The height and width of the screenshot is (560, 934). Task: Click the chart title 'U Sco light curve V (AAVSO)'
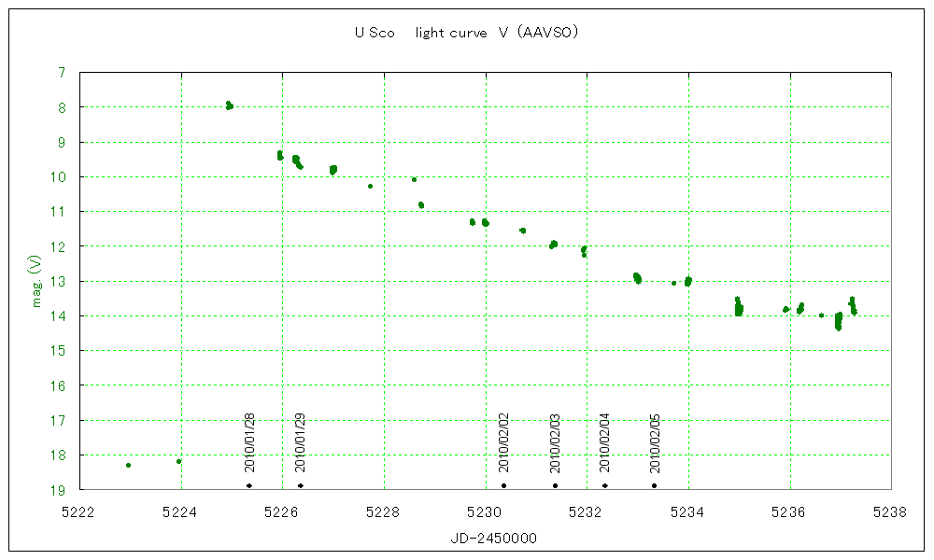(x=467, y=33)
